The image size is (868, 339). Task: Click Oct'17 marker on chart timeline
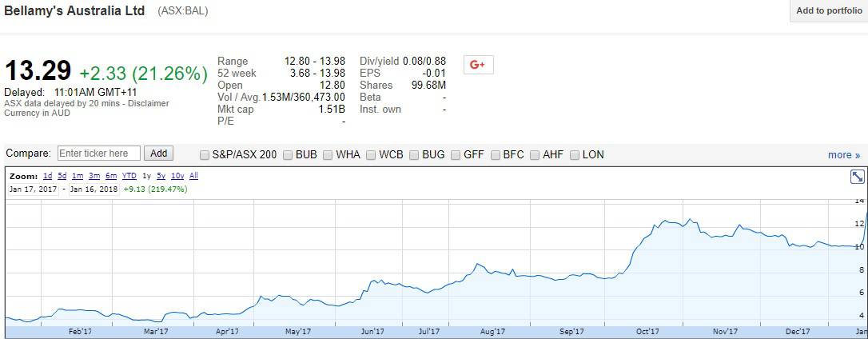pyautogui.click(x=647, y=331)
